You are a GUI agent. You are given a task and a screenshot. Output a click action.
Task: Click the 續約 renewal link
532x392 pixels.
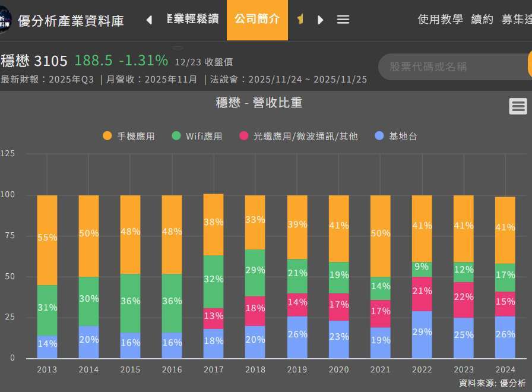coord(482,20)
